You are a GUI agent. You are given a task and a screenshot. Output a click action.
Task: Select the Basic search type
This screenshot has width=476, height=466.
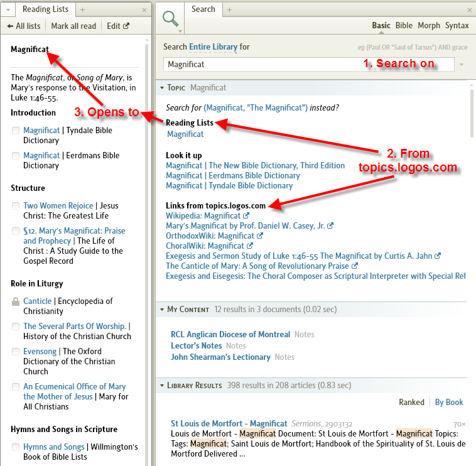(x=381, y=26)
